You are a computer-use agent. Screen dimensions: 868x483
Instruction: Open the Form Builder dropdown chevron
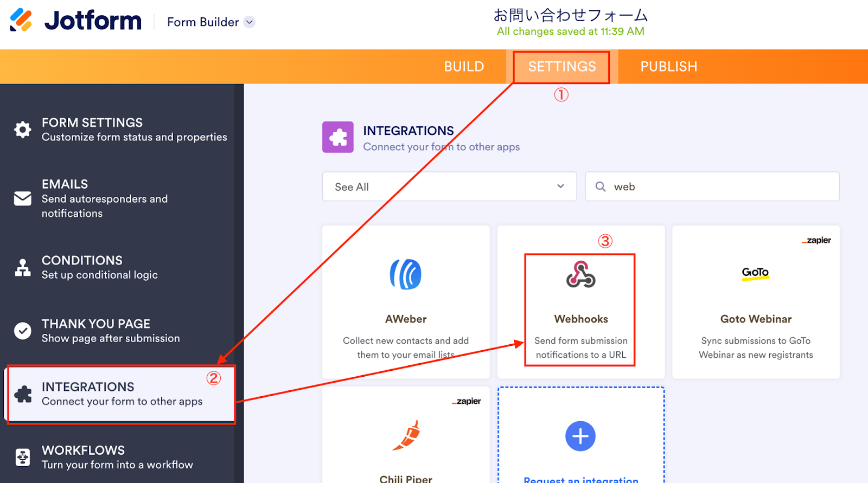(249, 22)
